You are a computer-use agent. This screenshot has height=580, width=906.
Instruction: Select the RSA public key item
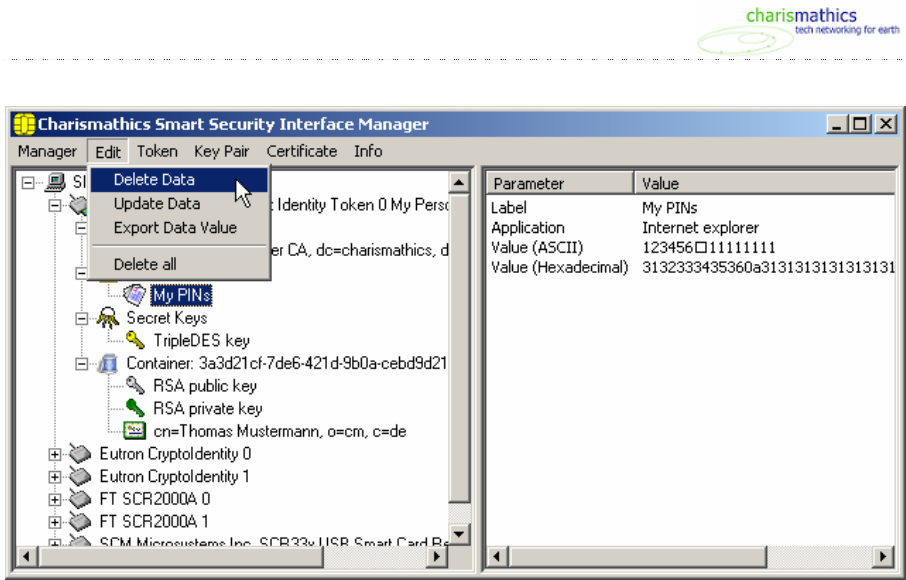click(x=205, y=386)
